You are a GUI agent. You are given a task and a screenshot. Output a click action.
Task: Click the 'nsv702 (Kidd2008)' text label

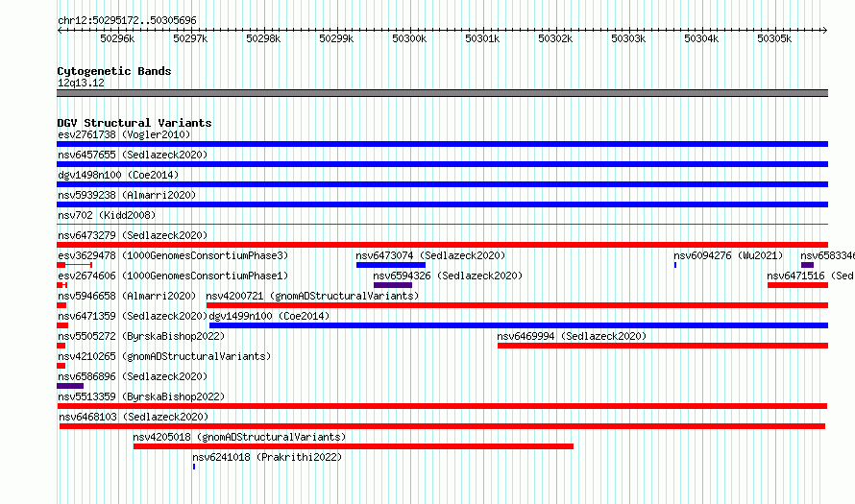click(107, 215)
